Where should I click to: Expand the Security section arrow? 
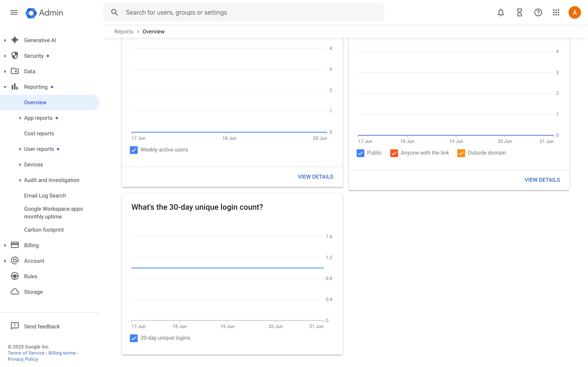click(5, 56)
